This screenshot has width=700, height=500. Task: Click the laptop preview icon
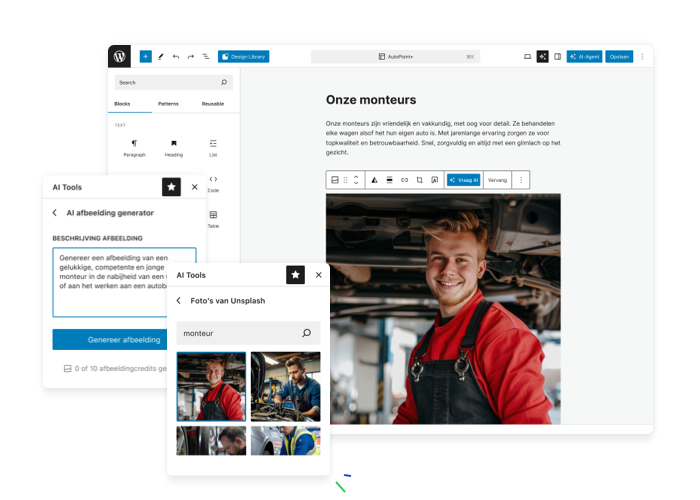pyautogui.click(x=527, y=57)
